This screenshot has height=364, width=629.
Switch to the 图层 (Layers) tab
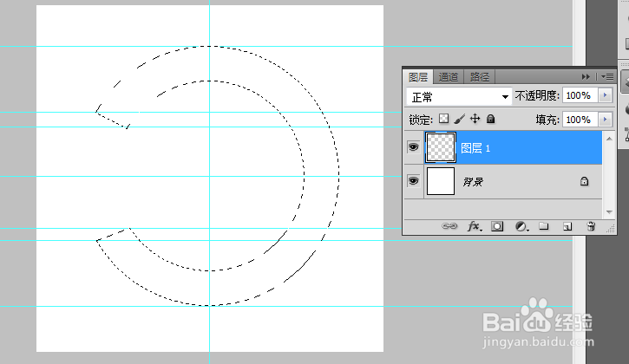(418, 76)
